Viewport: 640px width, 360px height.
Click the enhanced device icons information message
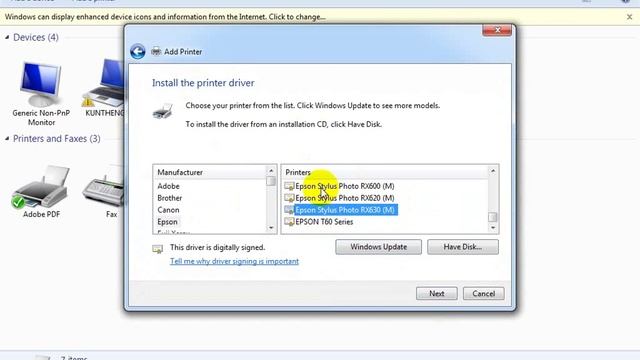pos(165,17)
